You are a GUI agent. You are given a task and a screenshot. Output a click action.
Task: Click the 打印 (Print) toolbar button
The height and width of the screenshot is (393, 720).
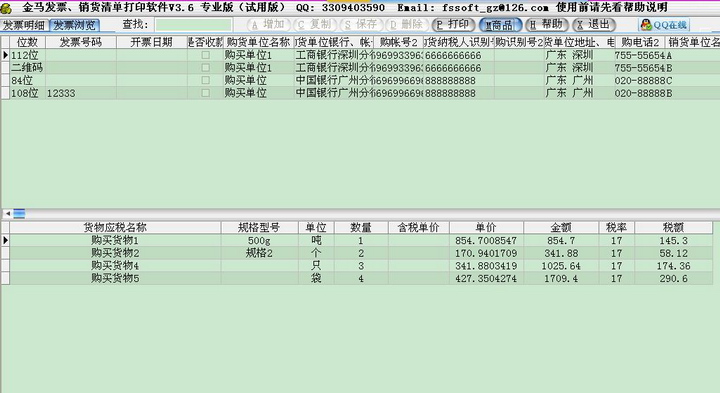454,25
